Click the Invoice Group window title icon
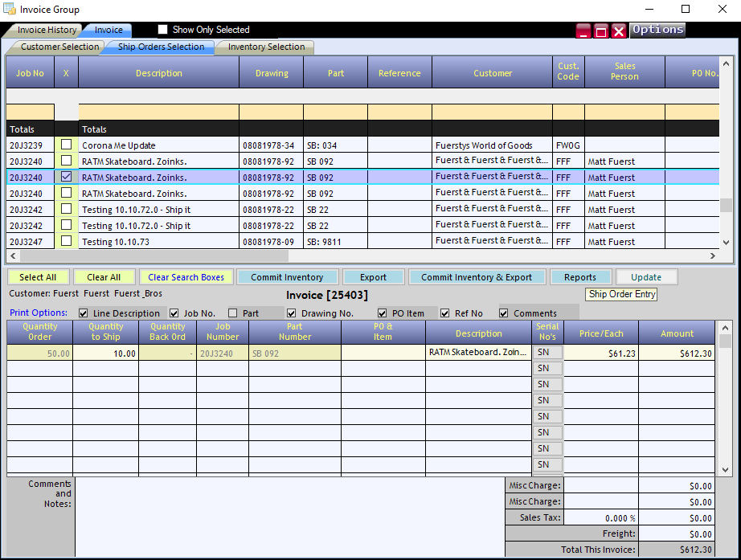Image resolution: width=741 pixels, height=560 pixels. coord(9,9)
